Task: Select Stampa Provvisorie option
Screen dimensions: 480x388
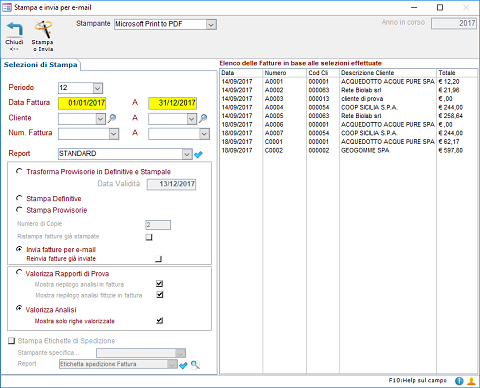Action: click(19, 210)
